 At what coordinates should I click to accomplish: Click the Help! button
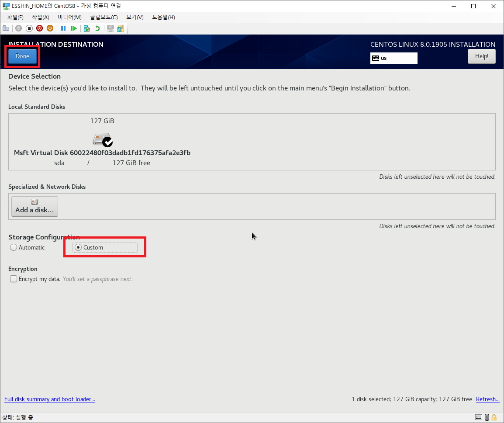coord(481,56)
